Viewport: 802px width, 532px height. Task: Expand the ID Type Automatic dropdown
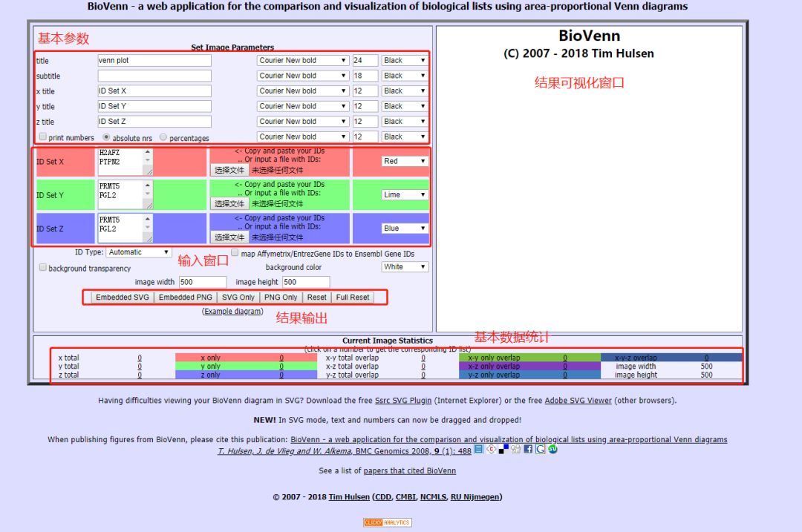pyautogui.click(x=139, y=252)
